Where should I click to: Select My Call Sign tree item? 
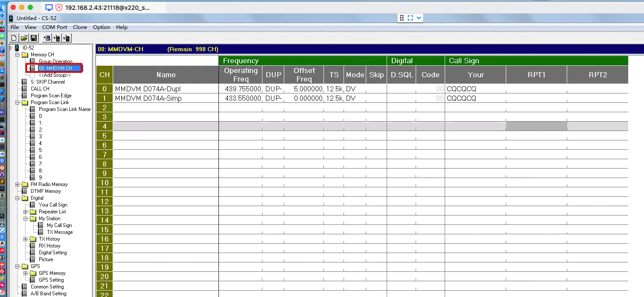[59, 225]
